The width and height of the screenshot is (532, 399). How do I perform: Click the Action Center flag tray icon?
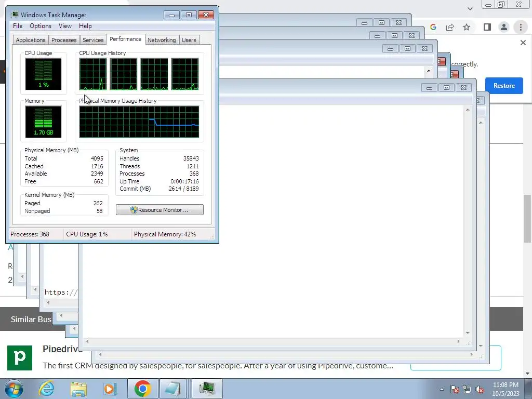[x=455, y=389]
